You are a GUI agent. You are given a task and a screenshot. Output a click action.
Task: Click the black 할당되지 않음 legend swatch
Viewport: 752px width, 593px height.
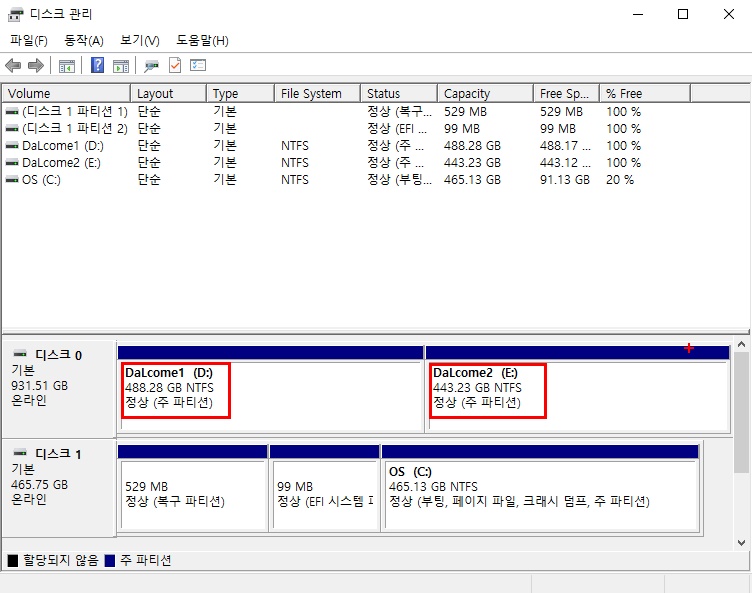(13, 560)
